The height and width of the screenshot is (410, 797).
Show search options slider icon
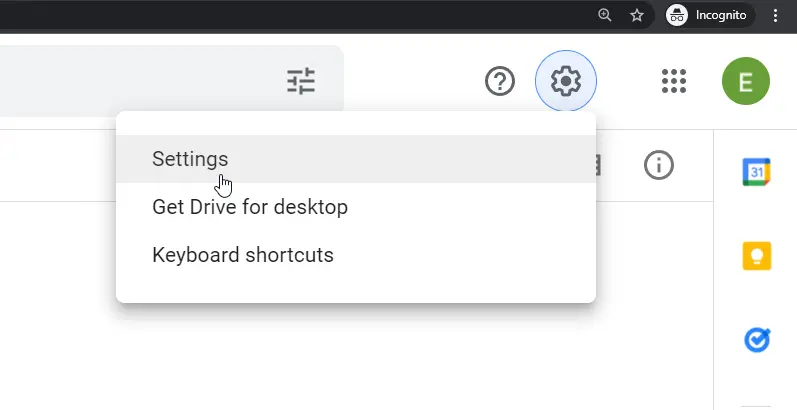(x=301, y=81)
